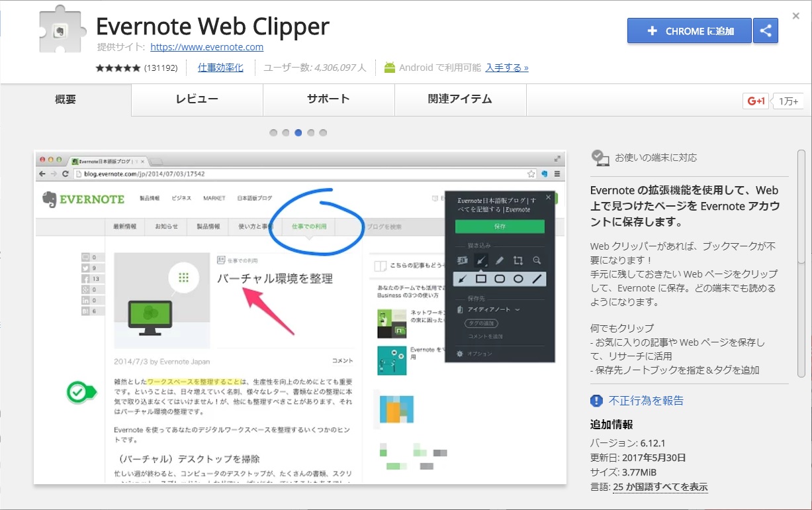
Task: Open the arrow tool shape flyout
Action: click(x=462, y=278)
